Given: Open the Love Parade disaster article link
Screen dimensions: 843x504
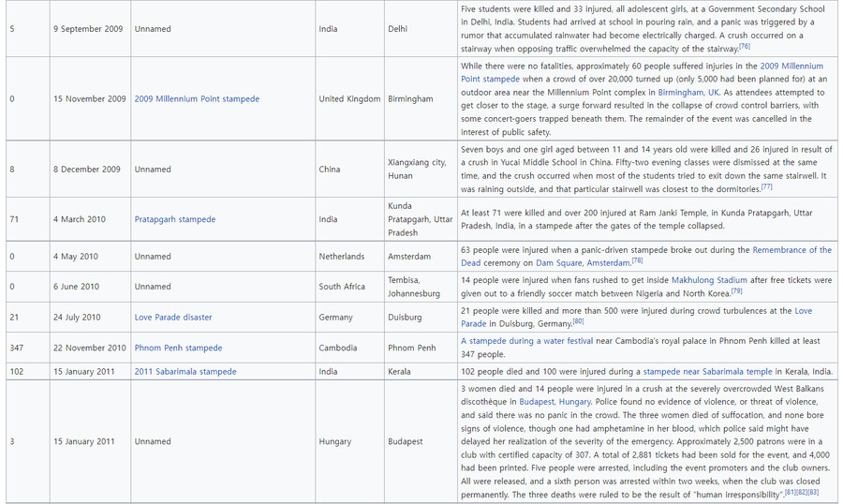Looking at the screenshot, I should point(172,318).
